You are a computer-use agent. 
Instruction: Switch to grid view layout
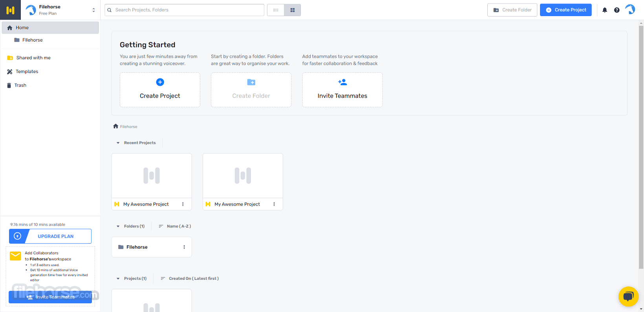[293, 10]
